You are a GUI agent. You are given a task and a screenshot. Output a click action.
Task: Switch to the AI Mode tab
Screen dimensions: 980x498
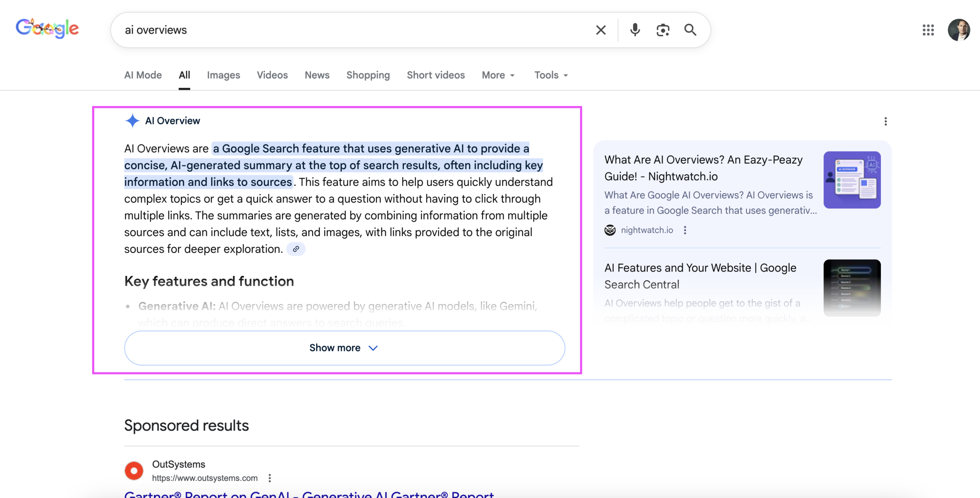[143, 75]
